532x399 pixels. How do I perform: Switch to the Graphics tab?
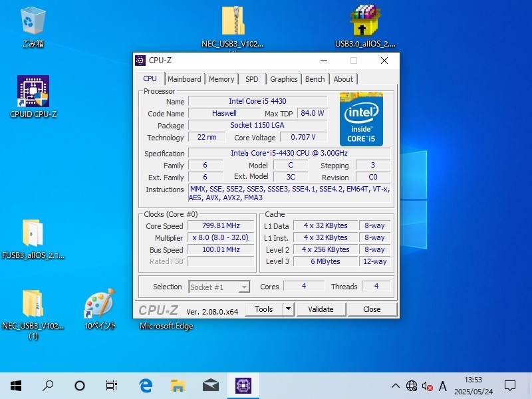pyautogui.click(x=284, y=79)
